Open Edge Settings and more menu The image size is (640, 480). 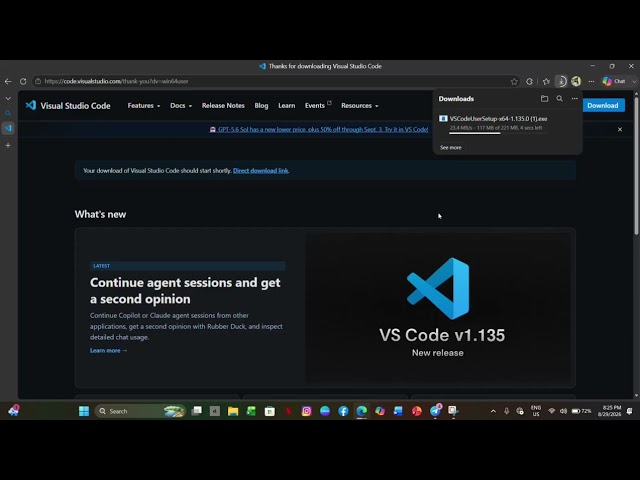(591, 81)
